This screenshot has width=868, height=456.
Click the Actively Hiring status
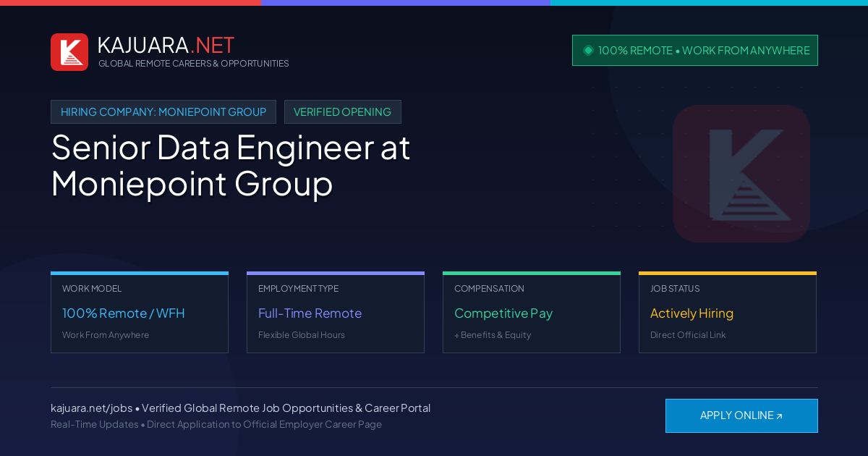point(692,313)
